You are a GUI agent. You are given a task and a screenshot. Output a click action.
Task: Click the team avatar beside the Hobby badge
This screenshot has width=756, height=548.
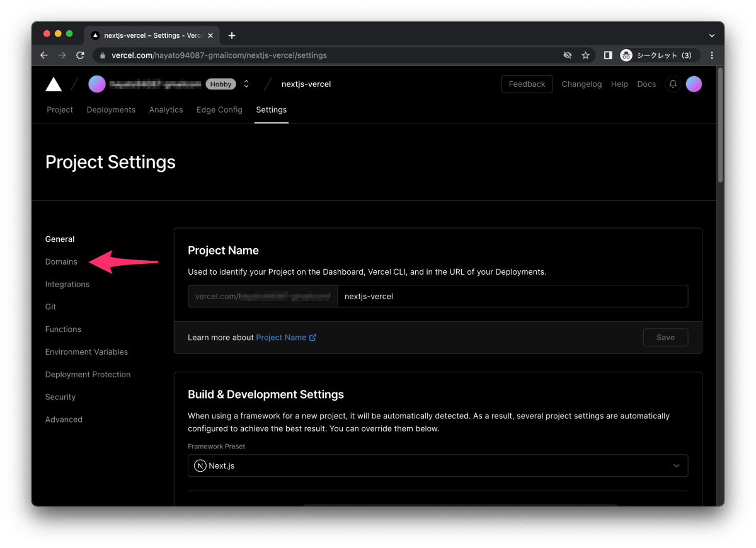[x=97, y=84]
